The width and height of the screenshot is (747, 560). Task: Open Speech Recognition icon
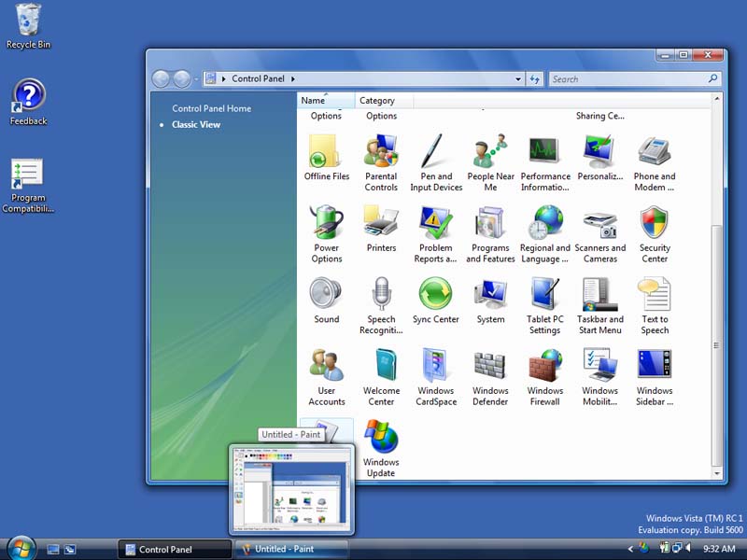point(381,306)
